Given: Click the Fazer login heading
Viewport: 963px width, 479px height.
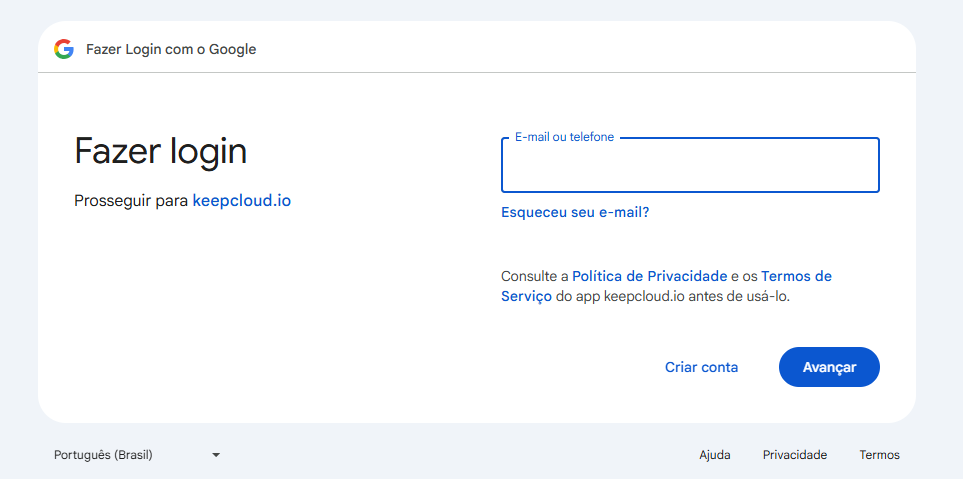Looking at the screenshot, I should tap(160, 151).
